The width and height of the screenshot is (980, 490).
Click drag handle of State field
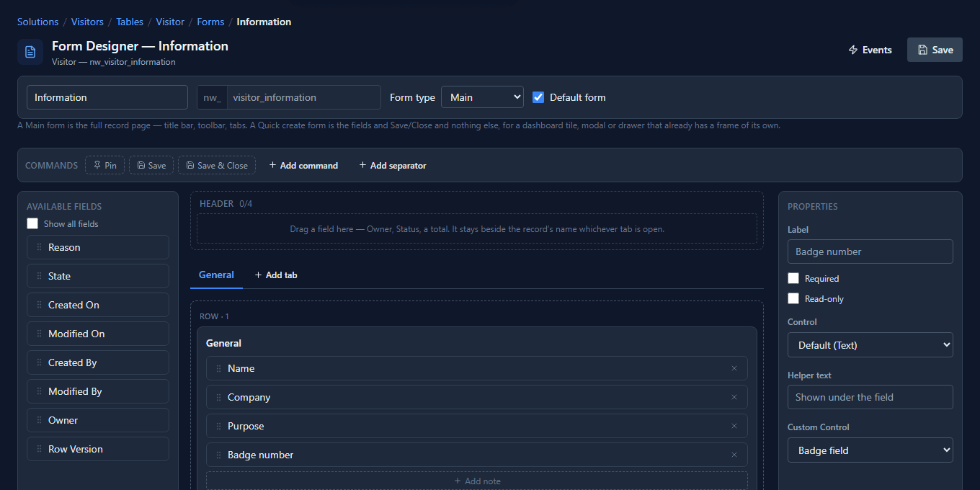coord(39,276)
